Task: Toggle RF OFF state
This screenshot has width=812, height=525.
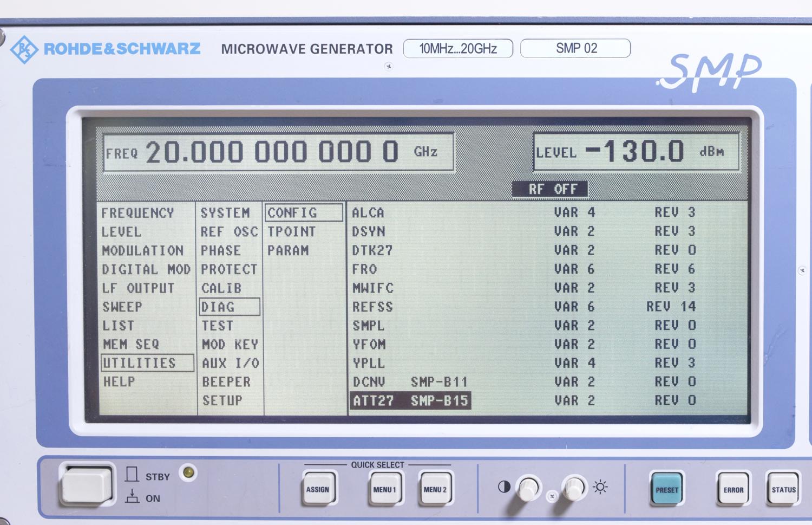Action: (549, 189)
